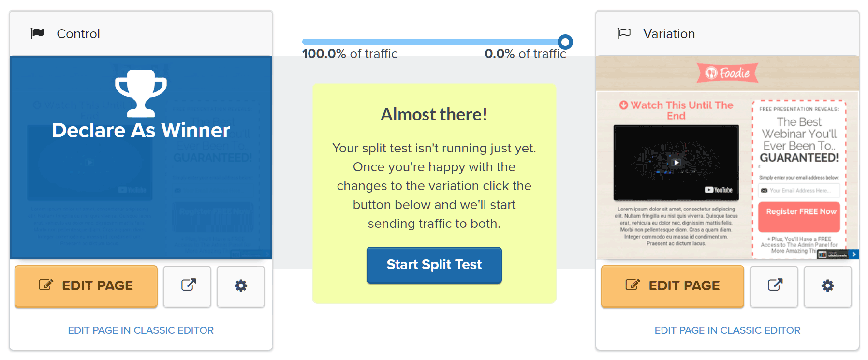Declare Control as winner
Viewport: 868px width, 360px height.
(x=141, y=130)
